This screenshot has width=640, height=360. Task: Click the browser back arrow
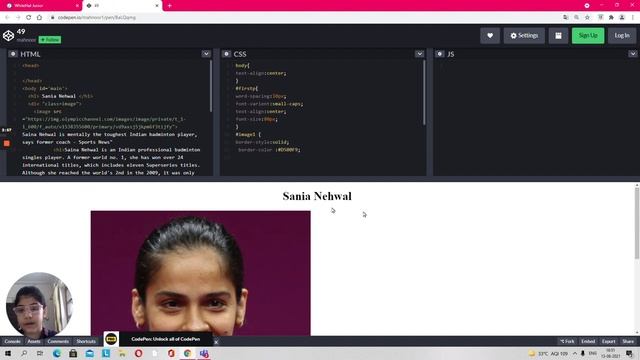pyautogui.click(x=7, y=18)
